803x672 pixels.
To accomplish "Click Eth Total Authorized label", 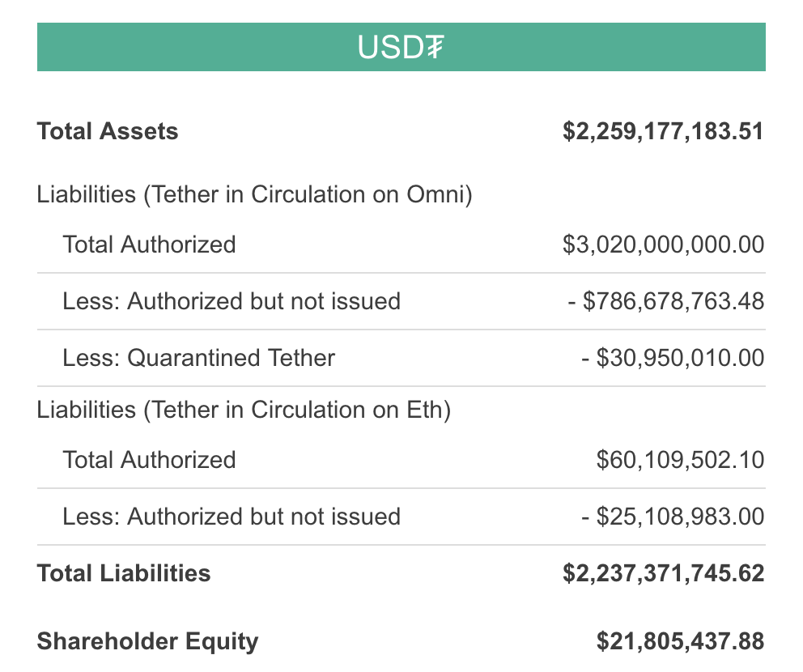I will pos(149,460).
